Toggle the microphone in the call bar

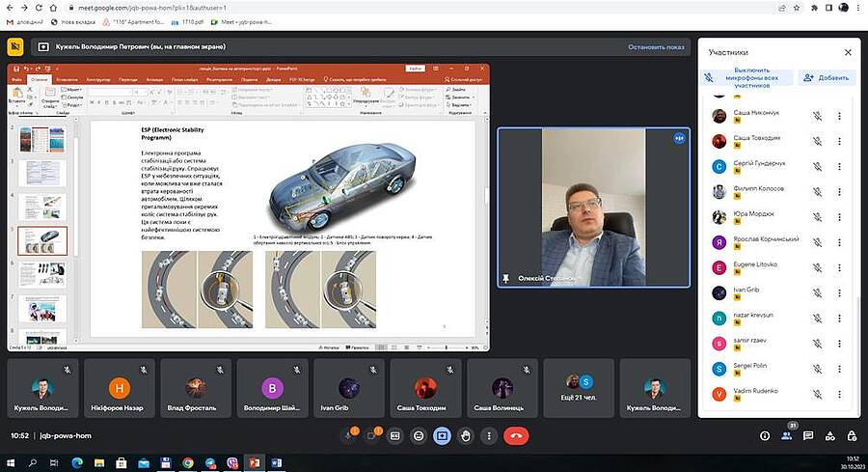348,435
